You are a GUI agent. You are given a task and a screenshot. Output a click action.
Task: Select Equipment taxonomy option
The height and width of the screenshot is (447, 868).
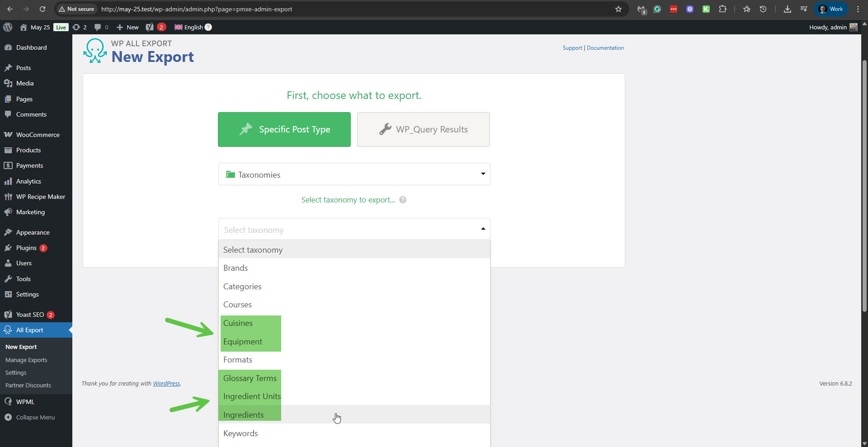click(354, 342)
